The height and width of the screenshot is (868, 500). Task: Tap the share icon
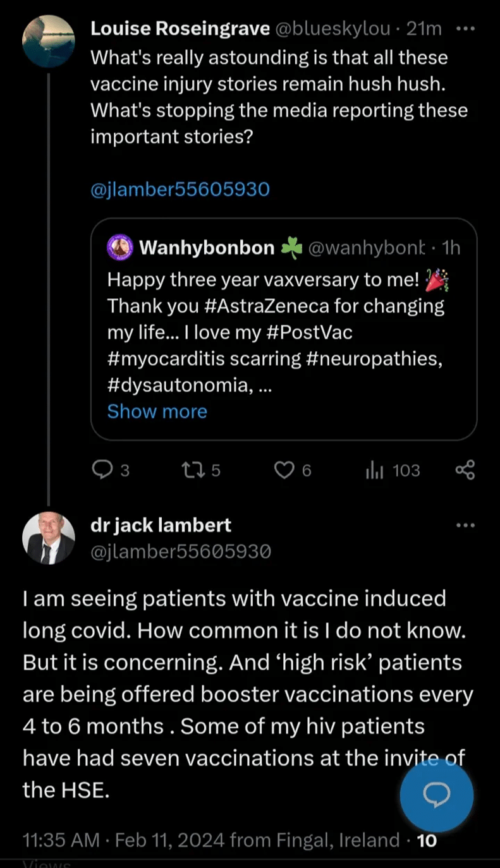465,470
